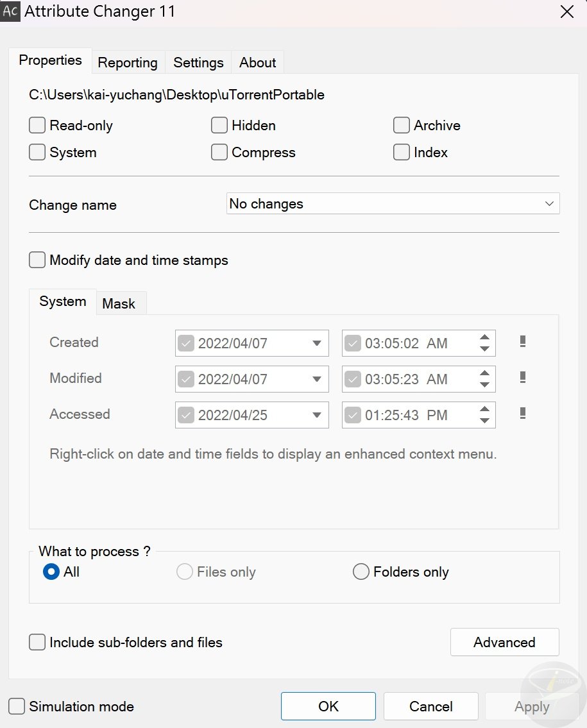The height and width of the screenshot is (728, 587).
Task: Click the Advanced button
Action: (x=504, y=642)
